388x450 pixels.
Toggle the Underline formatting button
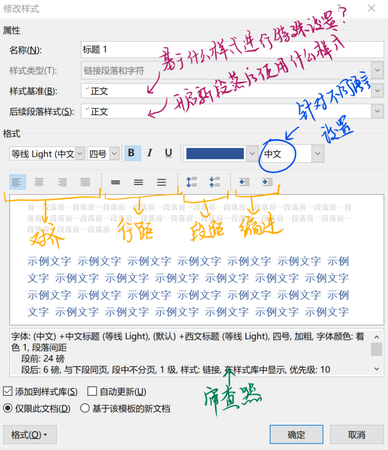[x=168, y=153]
